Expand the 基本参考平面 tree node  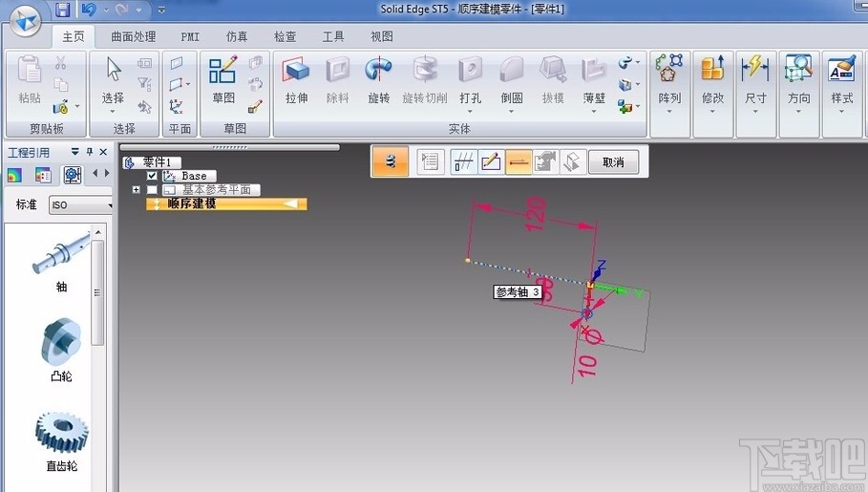136,189
